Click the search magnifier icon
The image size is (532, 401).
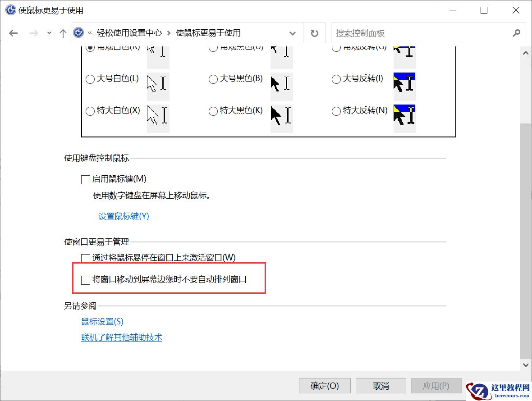pyautogui.click(x=516, y=33)
